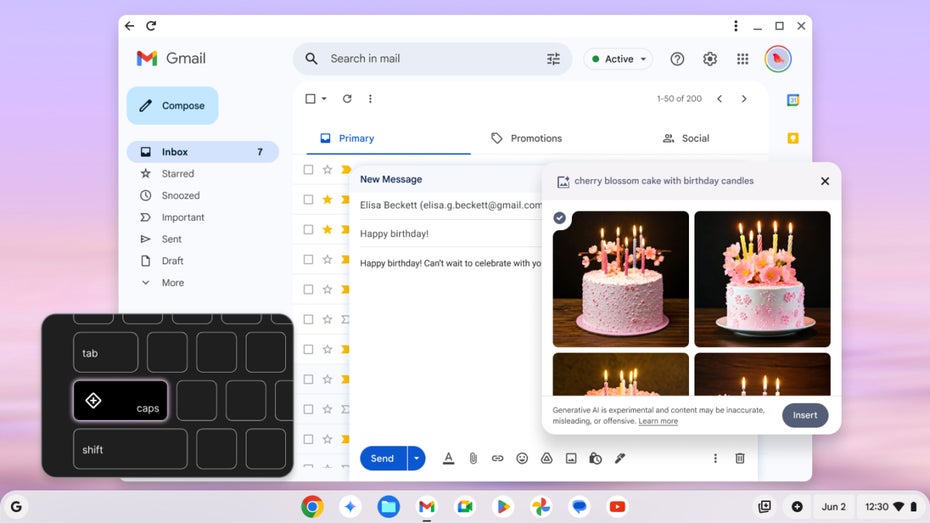Screen dimensions: 930x523
Task: Insert signature pen icon
Action: 620,458
